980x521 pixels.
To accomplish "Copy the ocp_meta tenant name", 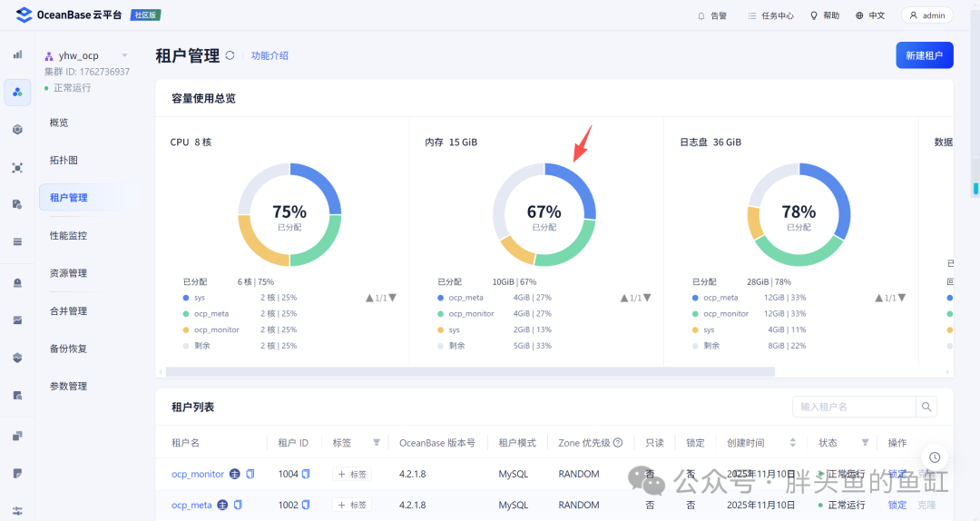I will pyautogui.click(x=238, y=505).
